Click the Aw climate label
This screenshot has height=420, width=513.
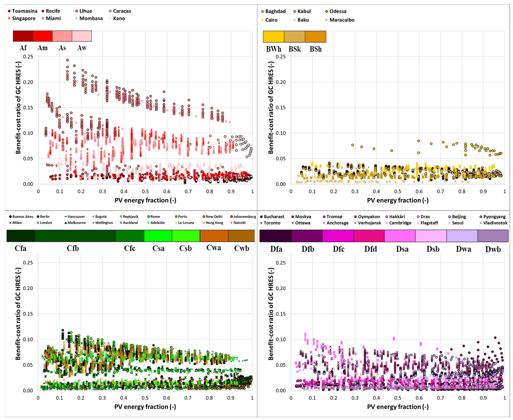pyautogui.click(x=82, y=48)
